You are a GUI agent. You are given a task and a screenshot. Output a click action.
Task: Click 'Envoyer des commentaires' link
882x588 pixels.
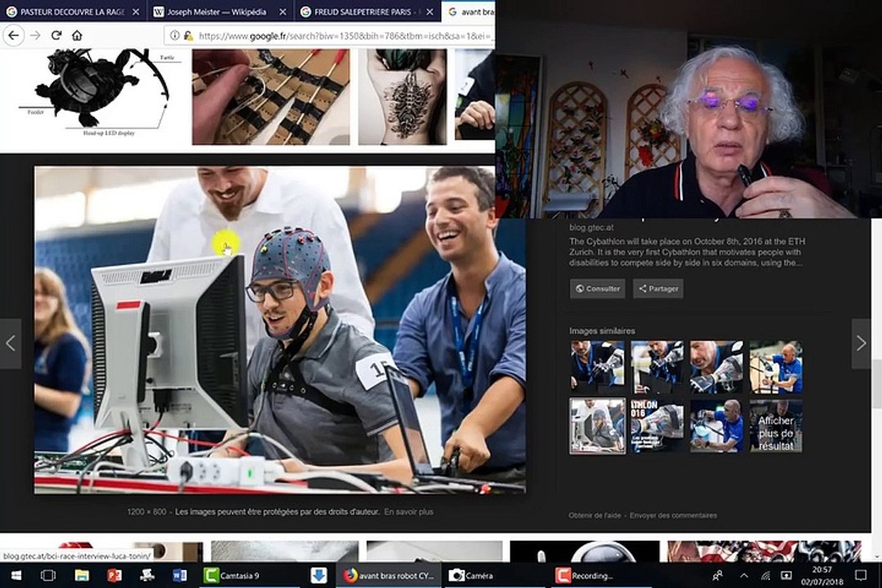[673, 515]
